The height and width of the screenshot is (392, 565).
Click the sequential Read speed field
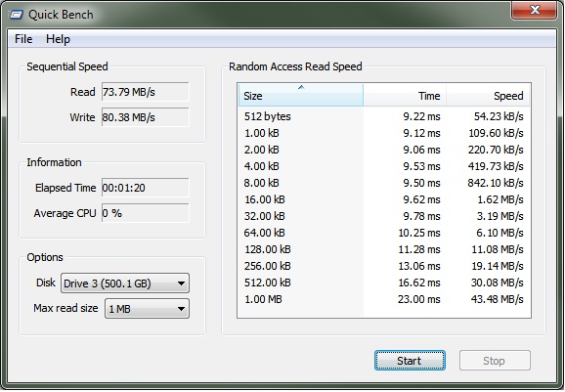click(x=146, y=92)
